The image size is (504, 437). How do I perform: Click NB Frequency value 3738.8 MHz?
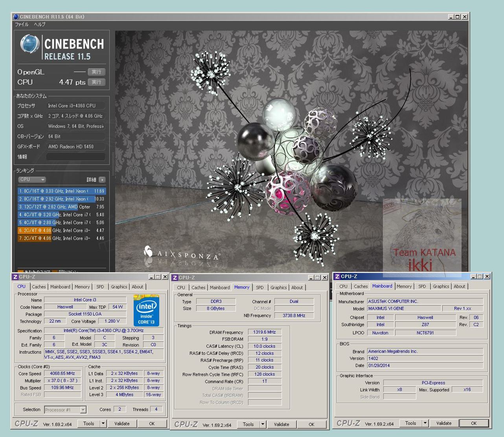click(294, 315)
